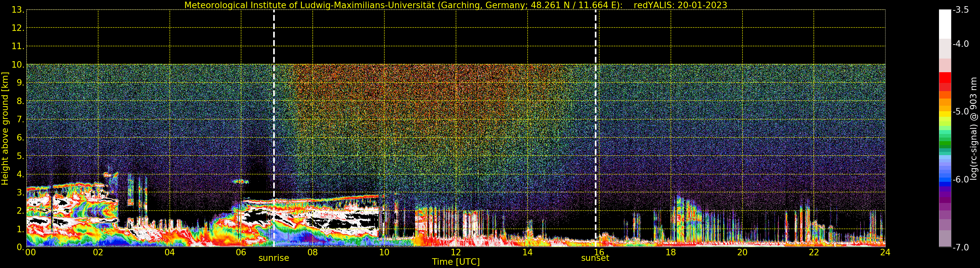Click the '3.' height axis tick label
Image resolution: width=980 pixels, height=268 pixels.
21,192
